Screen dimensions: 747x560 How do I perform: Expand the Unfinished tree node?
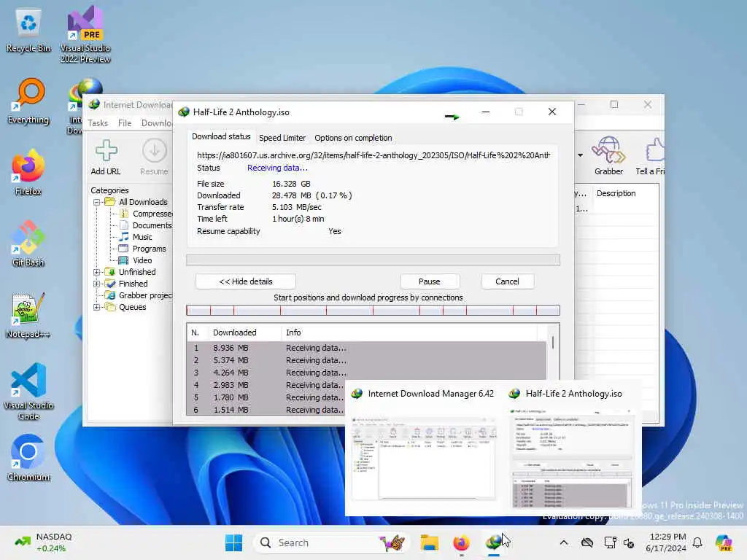(97, 272)
